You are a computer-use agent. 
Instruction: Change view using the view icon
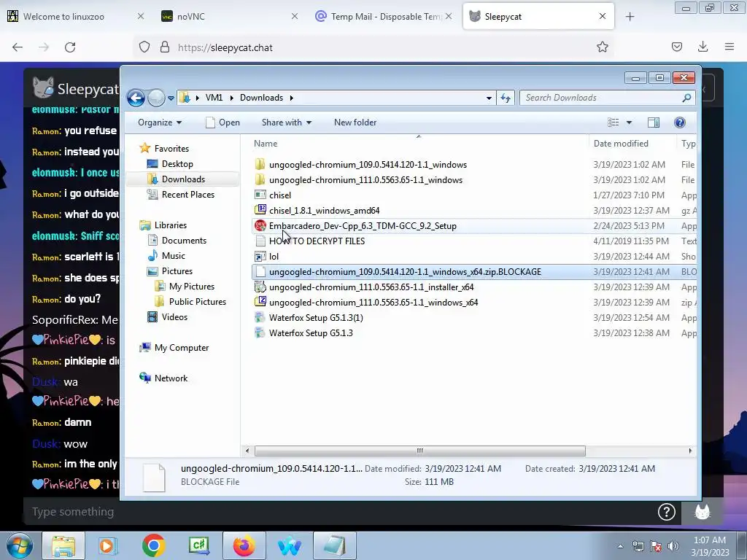tap(613, 122)
